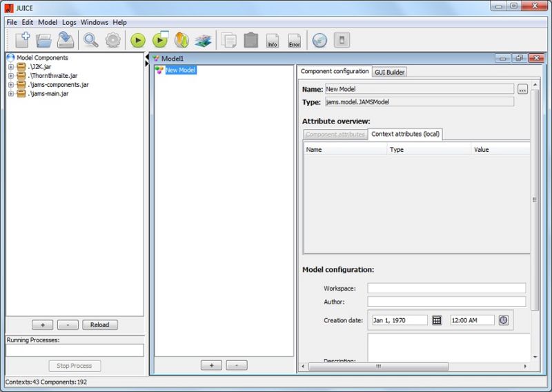The image size is (552, 392).
Task: Expand the J2K.jar tree node
Action: point(11,67)
